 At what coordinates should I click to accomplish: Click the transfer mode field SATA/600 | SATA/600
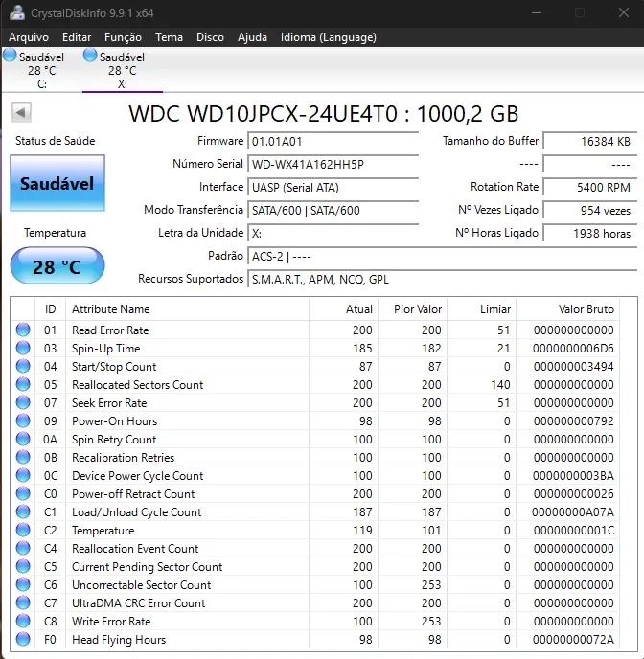[333, 210]
